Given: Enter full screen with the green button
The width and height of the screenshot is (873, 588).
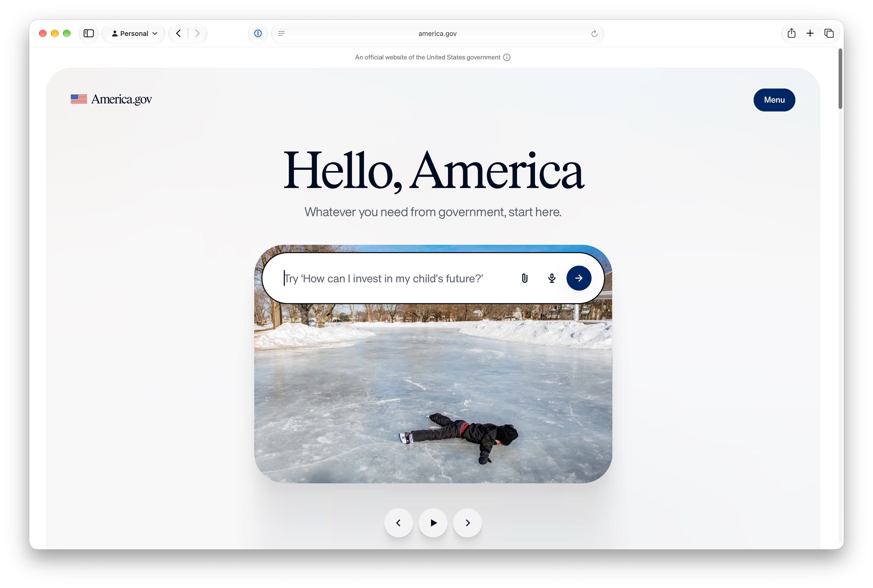Looking at the screenshot, I should [67, 33].
